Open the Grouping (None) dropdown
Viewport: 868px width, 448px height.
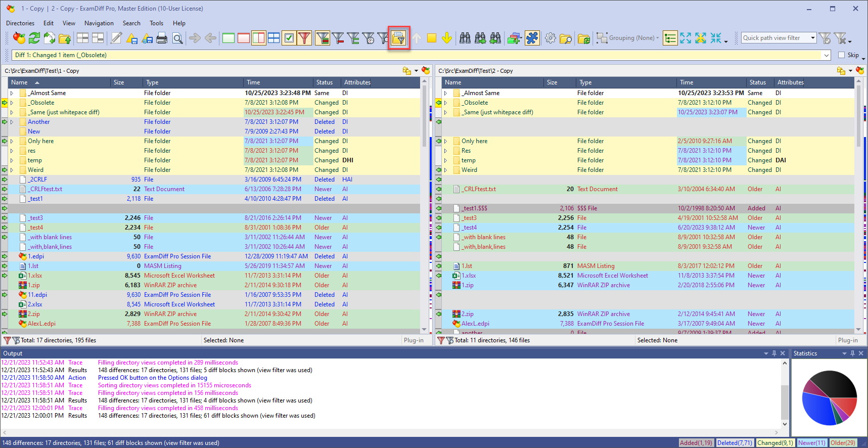[x=628, y=38]
